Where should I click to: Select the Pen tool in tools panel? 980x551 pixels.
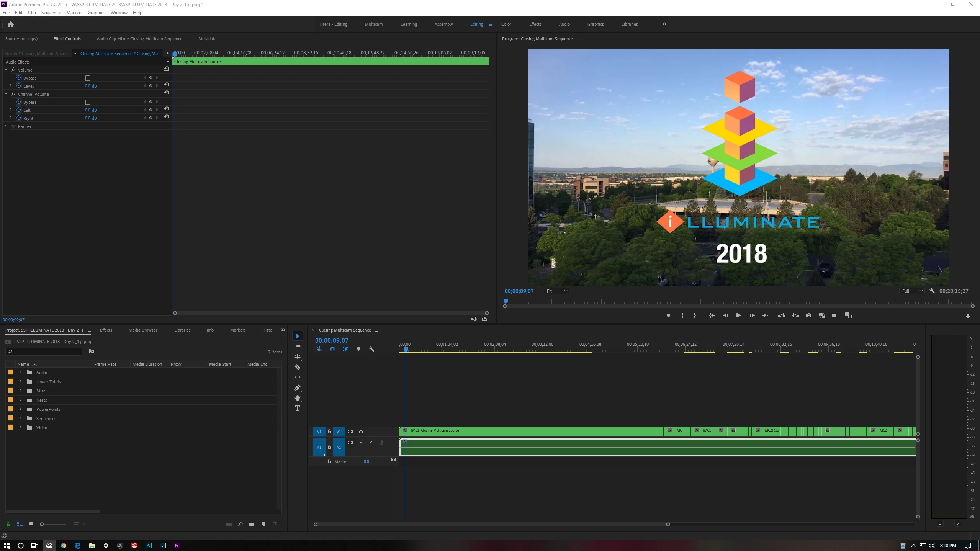tap(298, 387)
